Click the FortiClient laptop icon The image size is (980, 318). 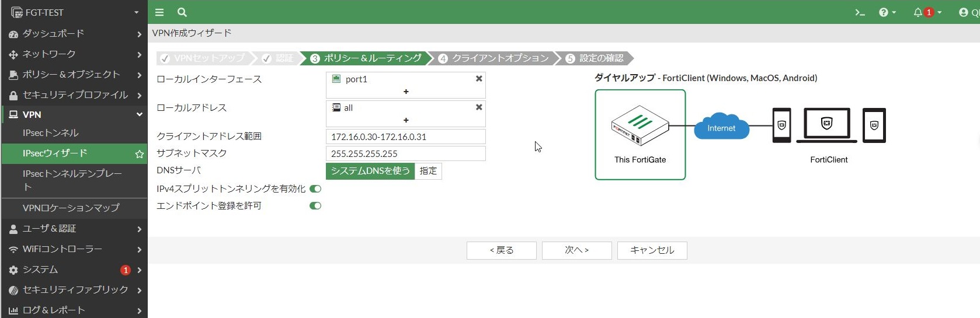coord(826,125)
